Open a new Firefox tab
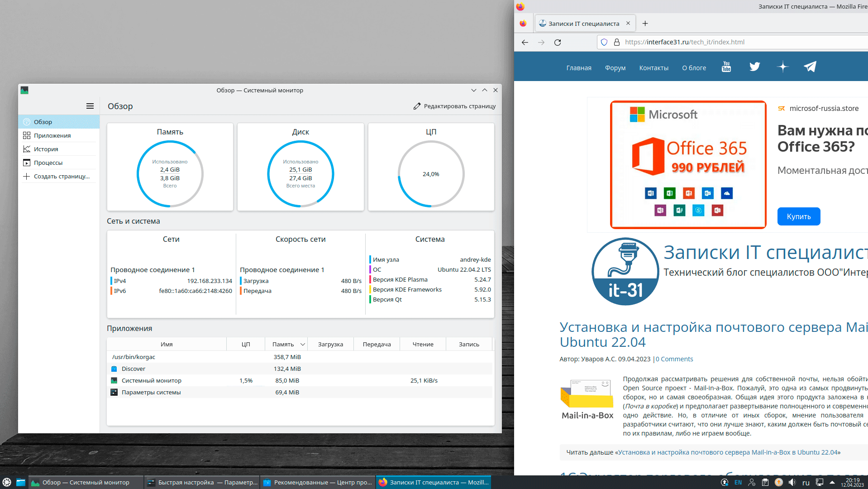Screen dimensions: 868x489 click(x=645, y=24)
